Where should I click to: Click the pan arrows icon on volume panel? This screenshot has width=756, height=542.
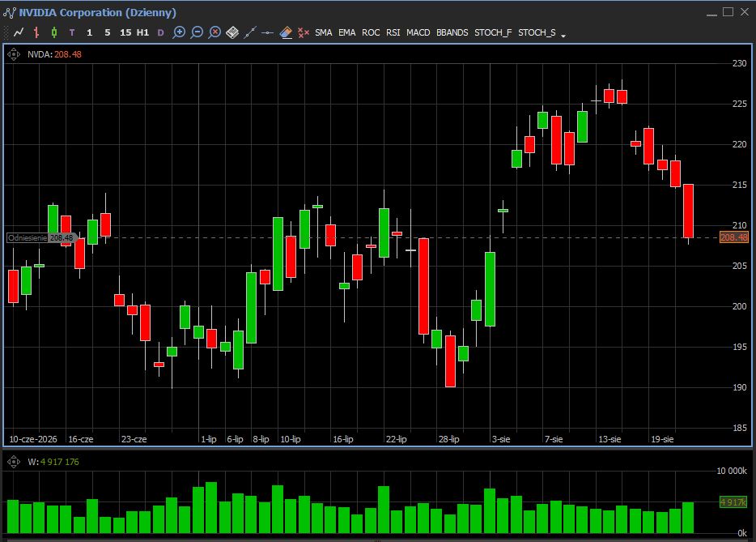14,462
